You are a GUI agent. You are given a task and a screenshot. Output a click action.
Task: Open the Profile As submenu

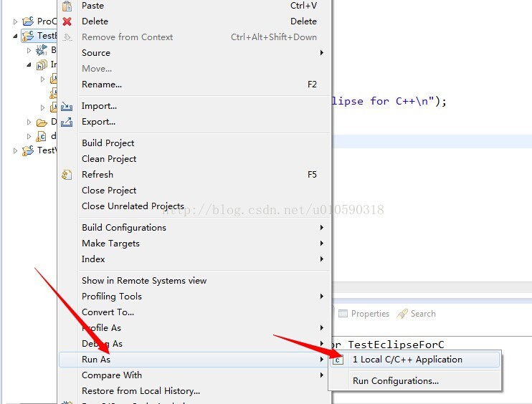(194, 328)
